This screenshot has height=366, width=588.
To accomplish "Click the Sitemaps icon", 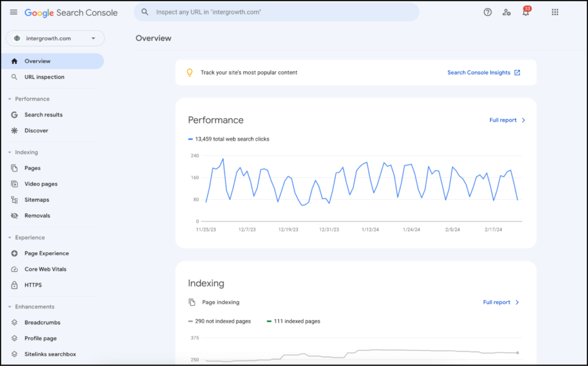I will pos(14,200).
